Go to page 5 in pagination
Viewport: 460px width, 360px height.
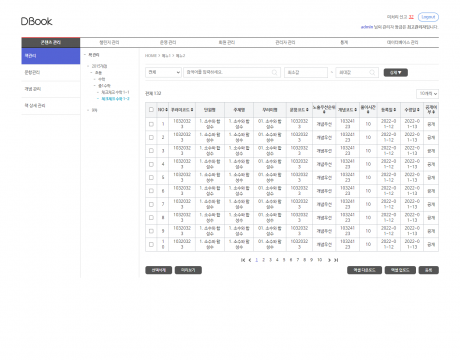(284, 260)
